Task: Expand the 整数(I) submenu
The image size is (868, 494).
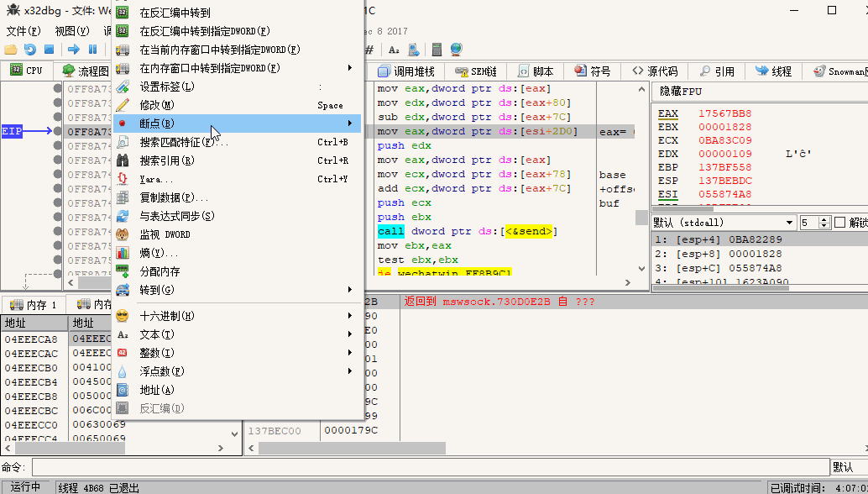Action: 237,353
